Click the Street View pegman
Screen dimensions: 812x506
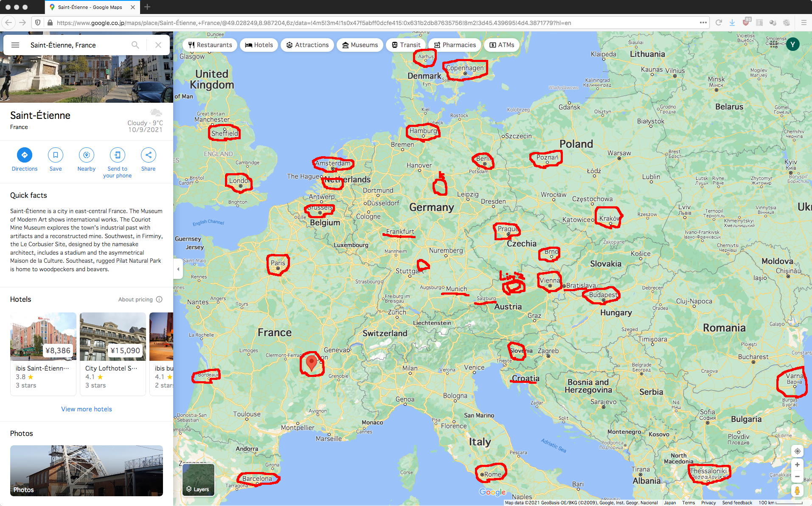point(797,491)
